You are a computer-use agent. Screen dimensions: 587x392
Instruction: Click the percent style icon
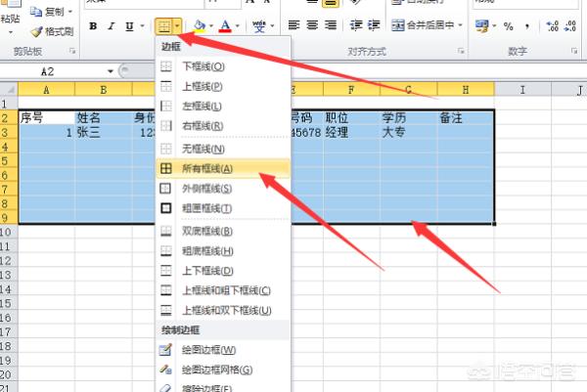point(508,26)
